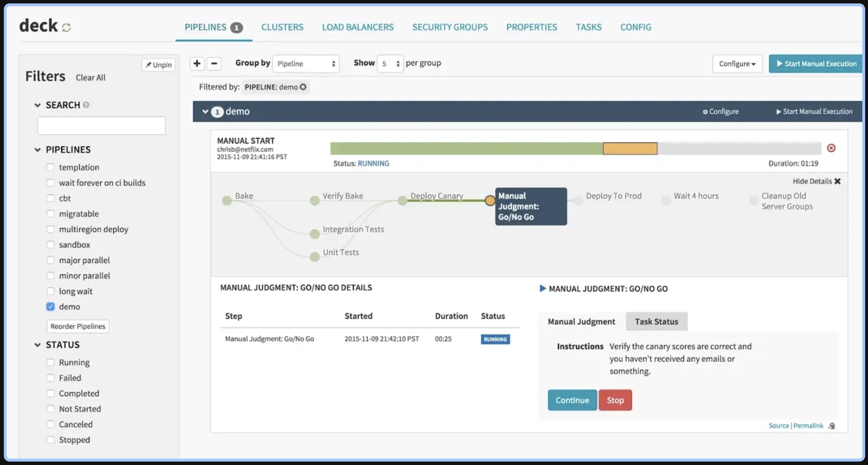Image resolution: width=868 pixels, height=465 pixels.
Task: Expand the MANUAL JUDGMENT: GO/NO GO triangle
Action: (x=543, y=288)
